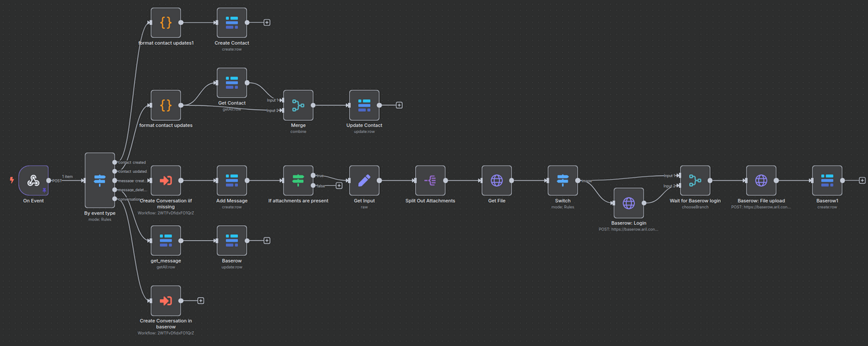Open the Merge node

click(x=298, y=105)
